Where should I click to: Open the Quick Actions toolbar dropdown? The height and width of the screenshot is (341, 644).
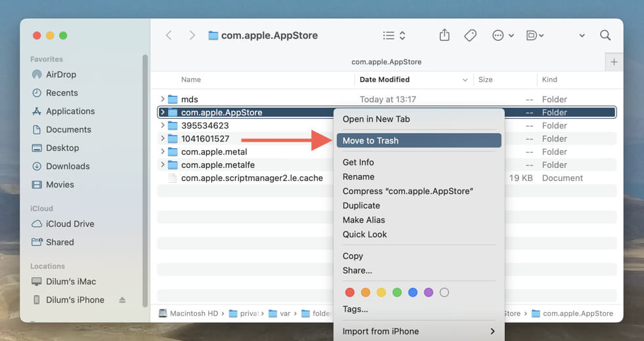click(x=535, y=35)
